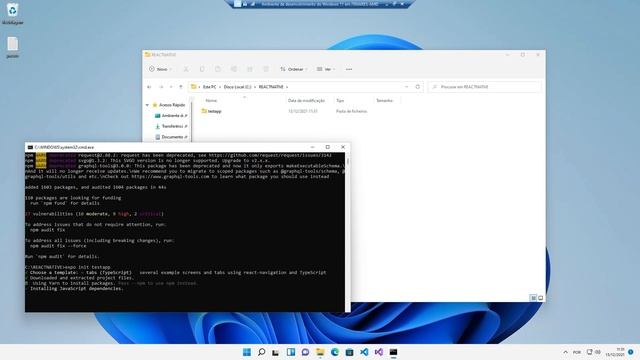Switch to the Command Prompt taskbar icon
Viewport: 640px width, 360px height.
(x=393, y=352)
